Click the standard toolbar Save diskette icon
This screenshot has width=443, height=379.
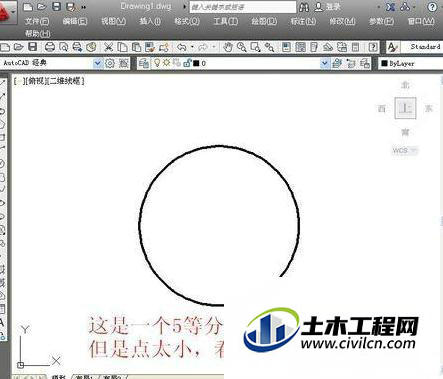point(33,47)
